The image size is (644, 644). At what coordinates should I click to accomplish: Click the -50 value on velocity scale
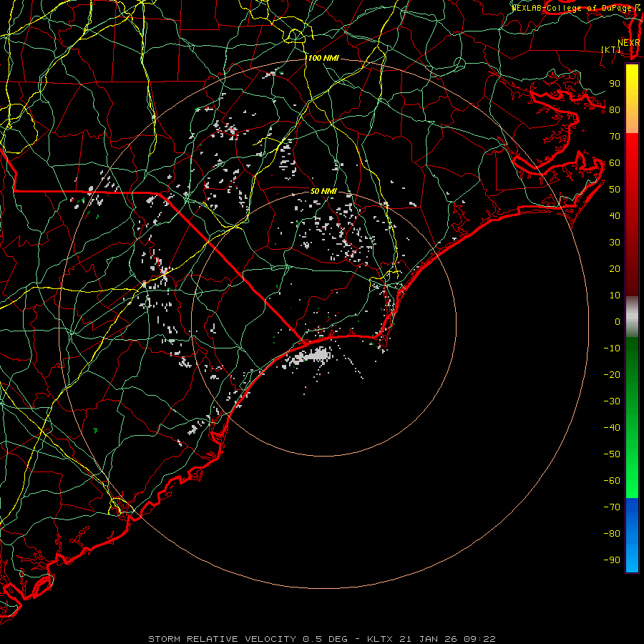[x=612, y=454]
